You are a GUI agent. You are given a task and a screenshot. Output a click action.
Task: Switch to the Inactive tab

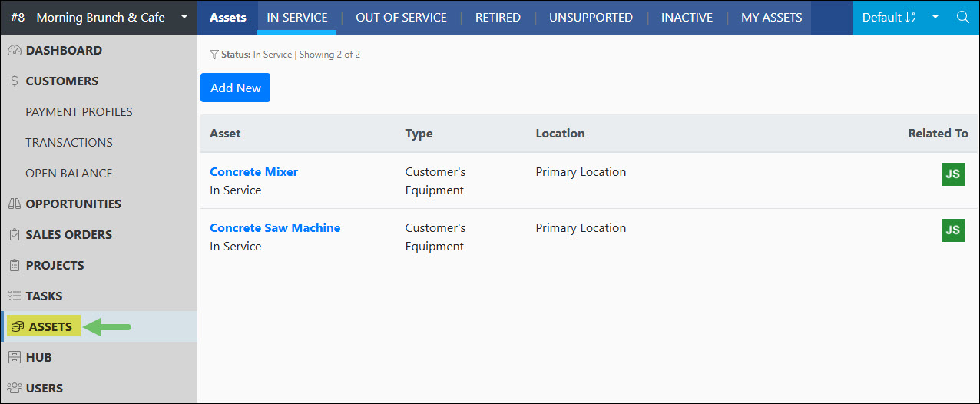click(687, 17)
